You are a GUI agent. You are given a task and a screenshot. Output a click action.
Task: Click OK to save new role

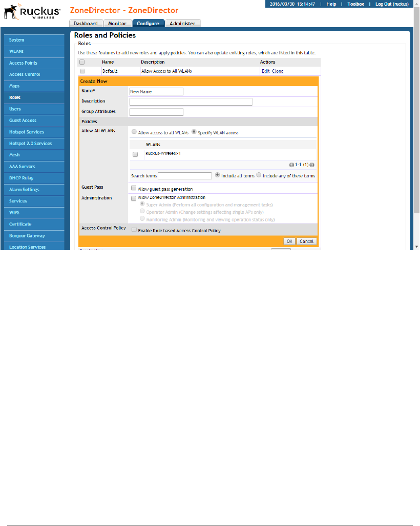(x=289, y=241)
